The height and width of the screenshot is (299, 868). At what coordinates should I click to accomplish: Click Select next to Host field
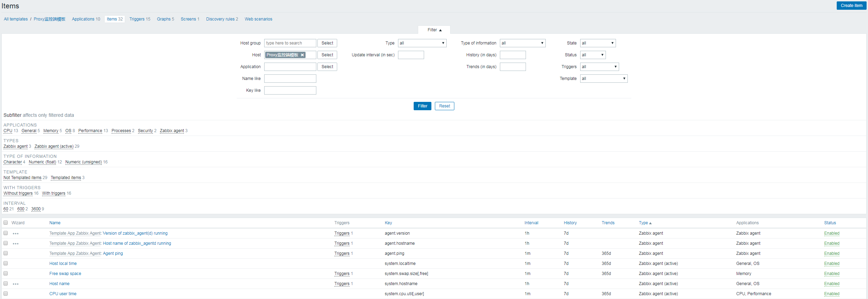coord(327,55)
